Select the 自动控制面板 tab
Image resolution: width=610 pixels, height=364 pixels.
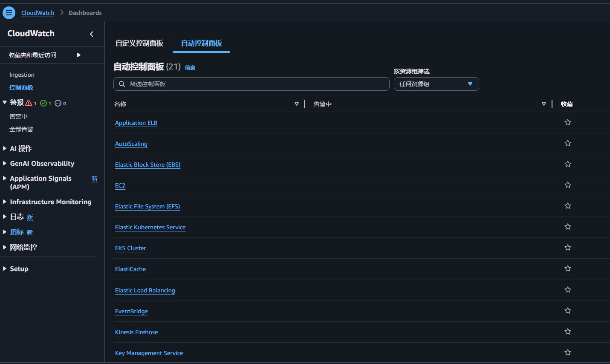201,43
